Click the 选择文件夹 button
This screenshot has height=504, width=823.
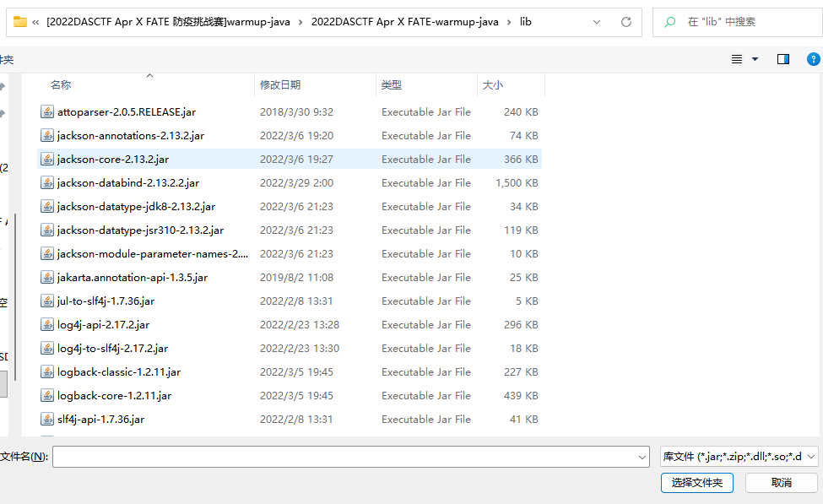pyautogui.click(x=696, y=483)
